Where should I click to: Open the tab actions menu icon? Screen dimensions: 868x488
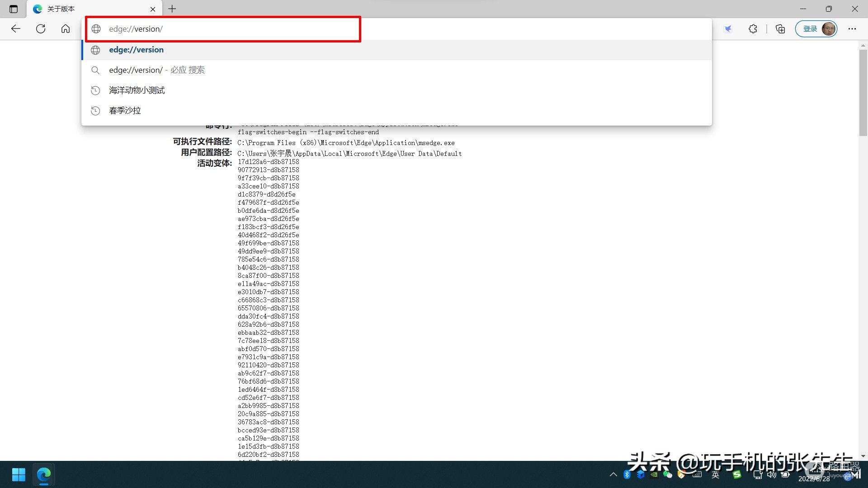point(14,9)
